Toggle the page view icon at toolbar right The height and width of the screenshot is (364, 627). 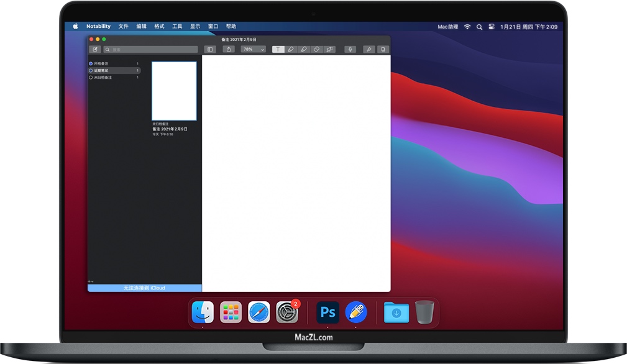point(383,49)
